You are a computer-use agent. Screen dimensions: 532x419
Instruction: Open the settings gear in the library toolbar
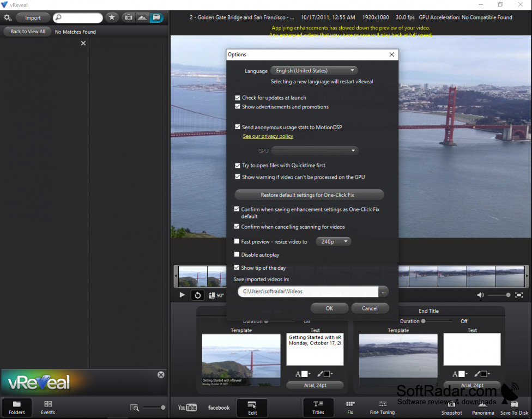(8, 17)
